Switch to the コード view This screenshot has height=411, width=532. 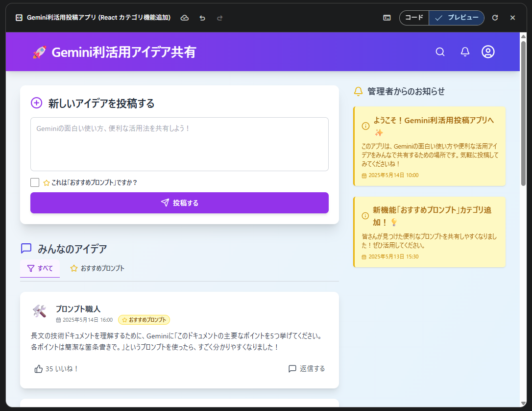[414, 18]
